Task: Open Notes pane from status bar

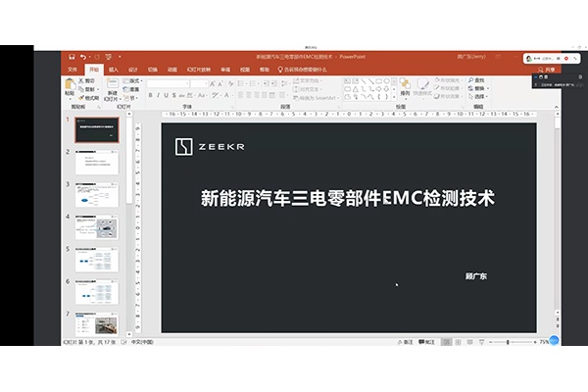Action: pos(406,341)
